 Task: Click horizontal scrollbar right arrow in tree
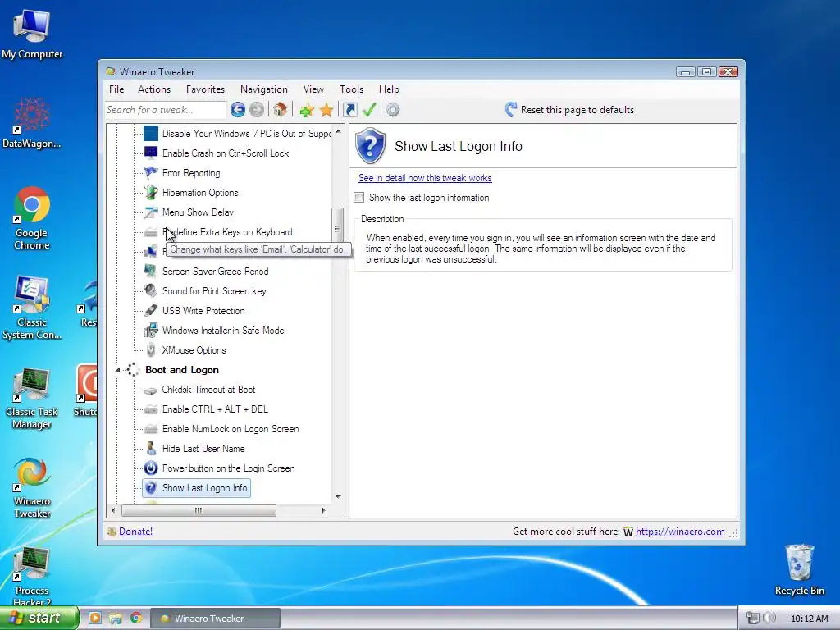point(323,510)
